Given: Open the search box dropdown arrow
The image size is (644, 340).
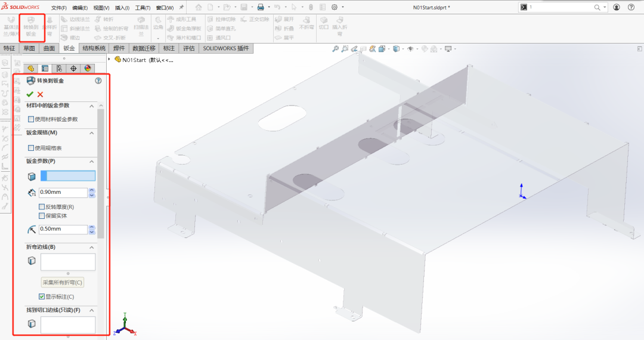Looking at the screenshot, I should [x=605, y=7].
